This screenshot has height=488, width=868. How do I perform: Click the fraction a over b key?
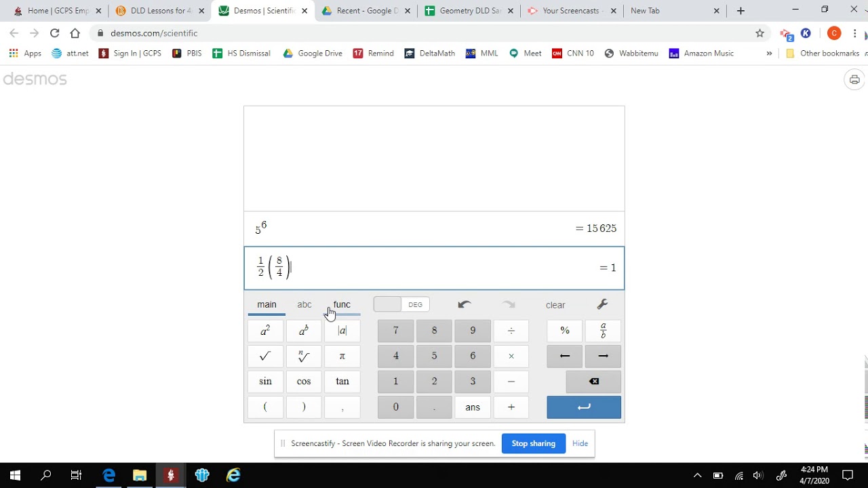point(603,331)
